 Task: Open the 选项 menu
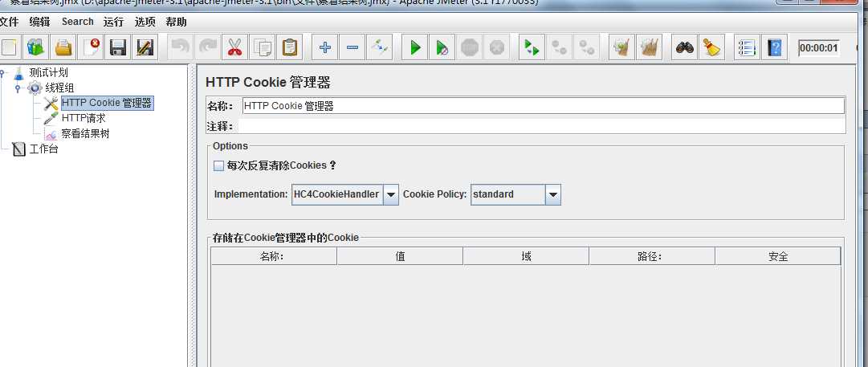point(145,22)
